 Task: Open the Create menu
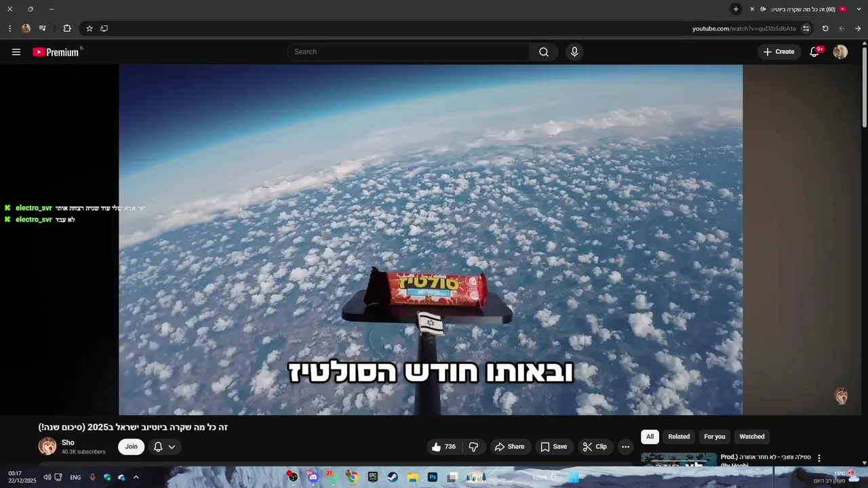point(779,52)
